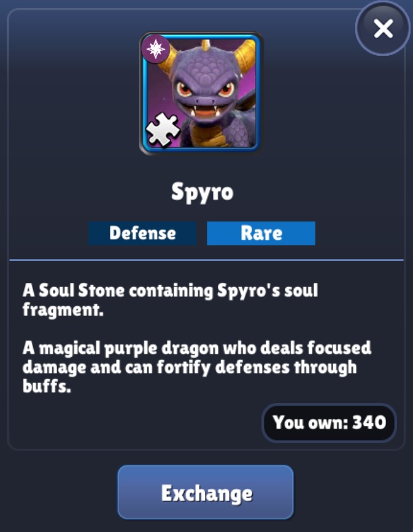Tap the 'You own: 340' counter badge
The height and width of the screenshot is (532, 413).
(x=329, y=423)
